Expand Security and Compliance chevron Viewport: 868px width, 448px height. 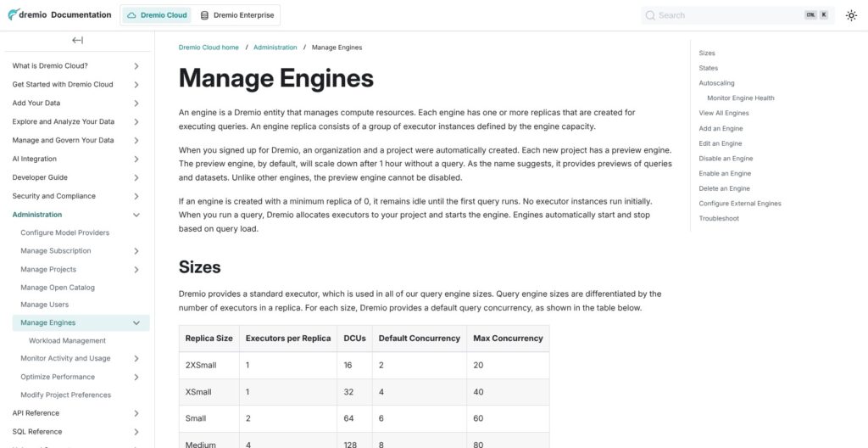click(x=136, y=196)
